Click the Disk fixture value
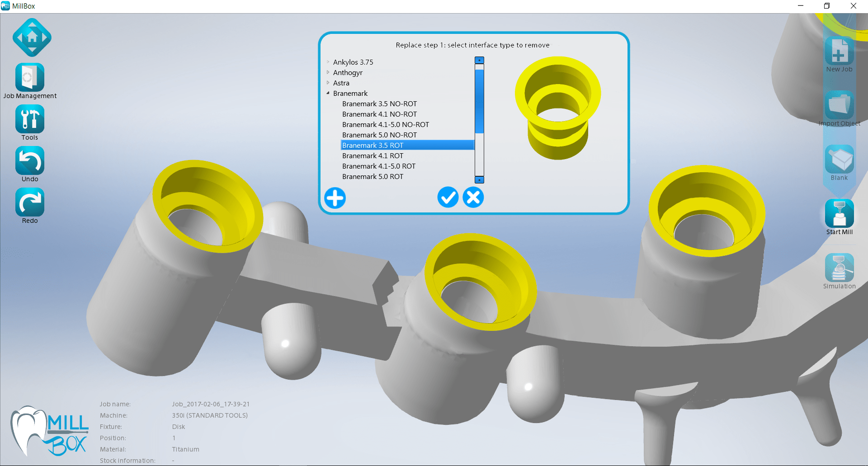 coord(179,427)
